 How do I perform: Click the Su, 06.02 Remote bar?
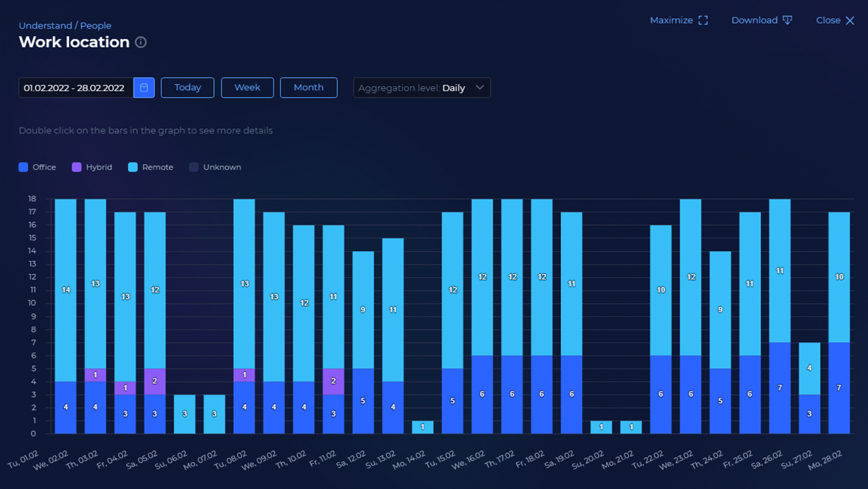point(214,414)
